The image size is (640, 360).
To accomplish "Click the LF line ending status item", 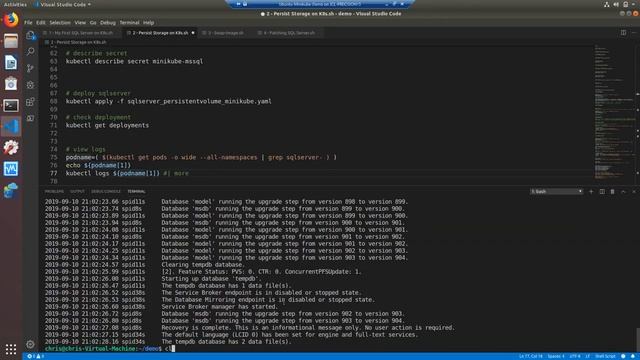I will point(588,356).
